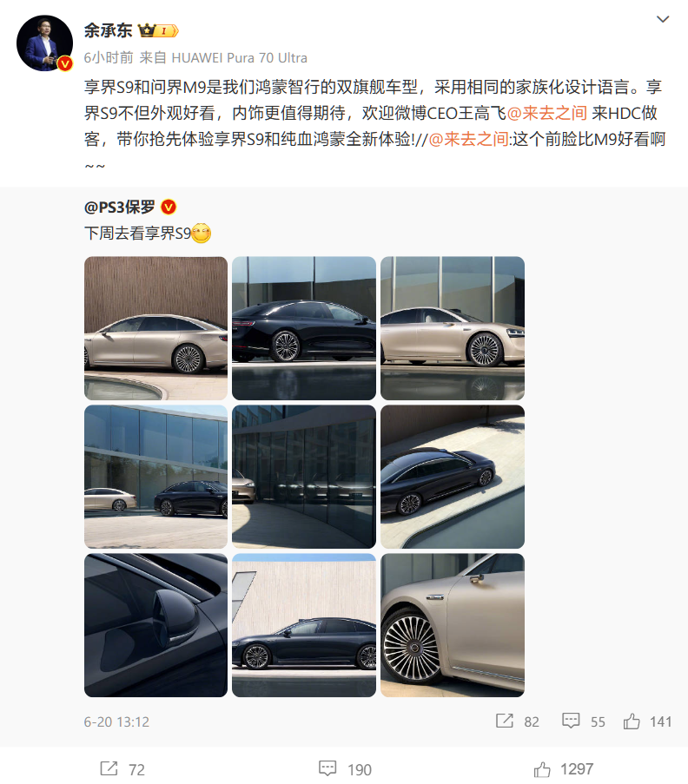Open the beige sedan side-view photo by the pond
The image size is (688, 784).
(155, 328)
